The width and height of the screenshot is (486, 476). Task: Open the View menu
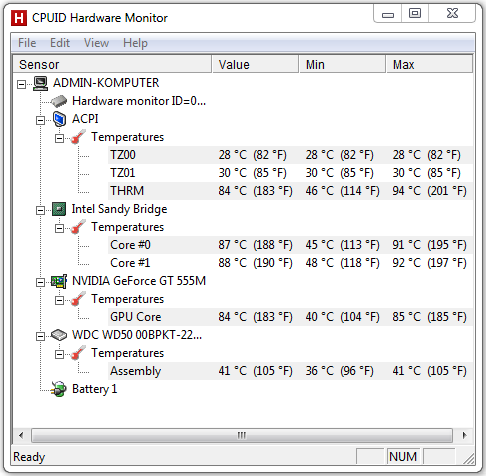[x=96, y=43]
